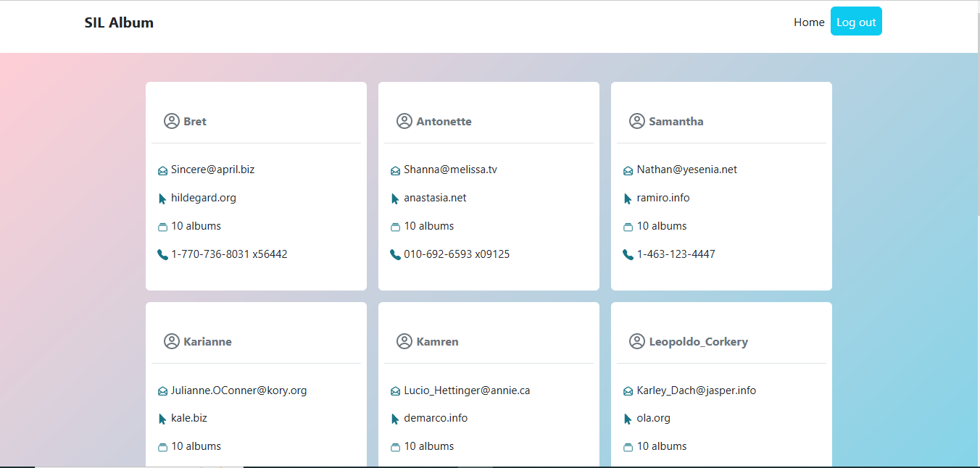Screen dimensions: 980x468
Task: Click the cursor icon next to hildegard.org
Action: [x=162, y=199]
